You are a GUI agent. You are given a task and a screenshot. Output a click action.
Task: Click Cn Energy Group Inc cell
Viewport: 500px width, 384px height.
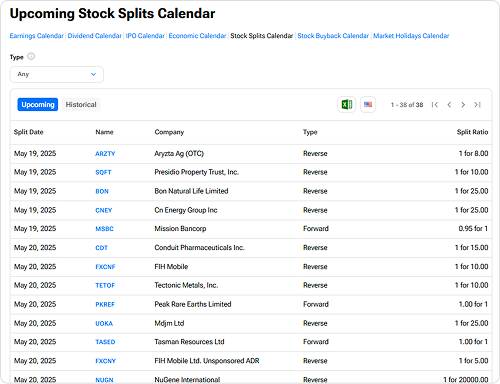tap(186, 210)
